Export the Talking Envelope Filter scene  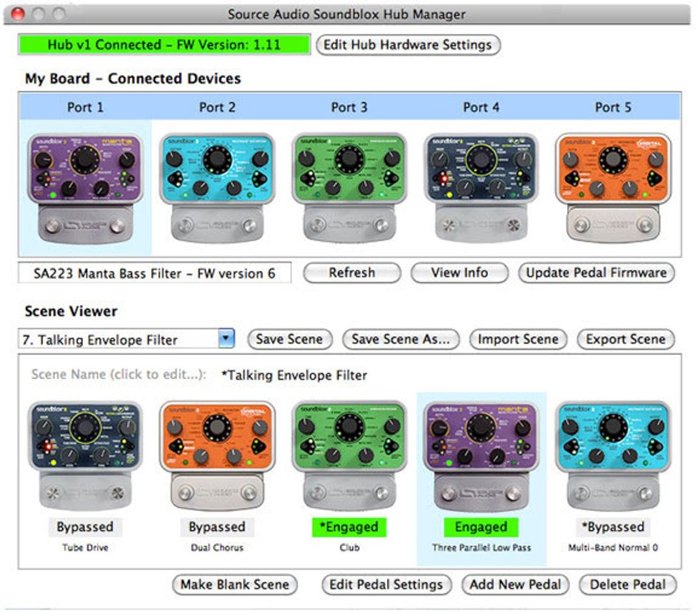tap(624, 339)
